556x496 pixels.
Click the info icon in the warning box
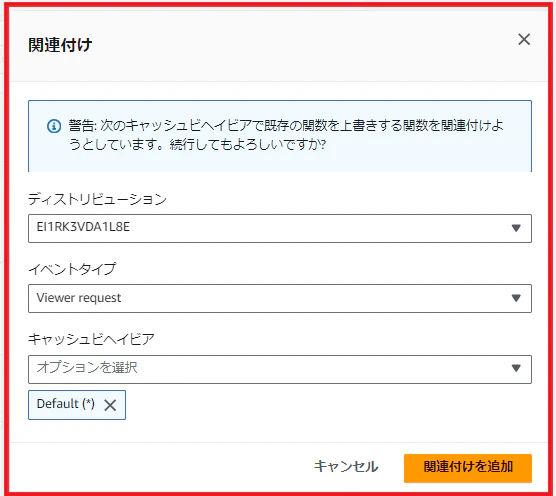click(54, 126)
